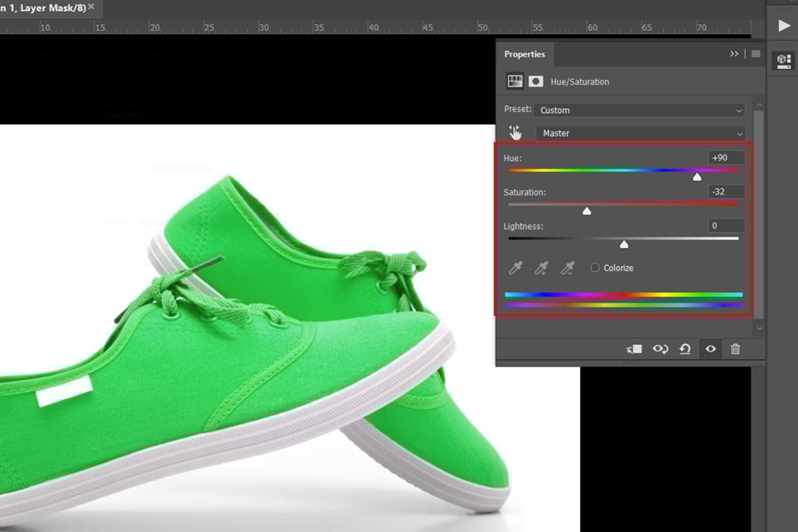Enable the Colorize option

[595, 268]
